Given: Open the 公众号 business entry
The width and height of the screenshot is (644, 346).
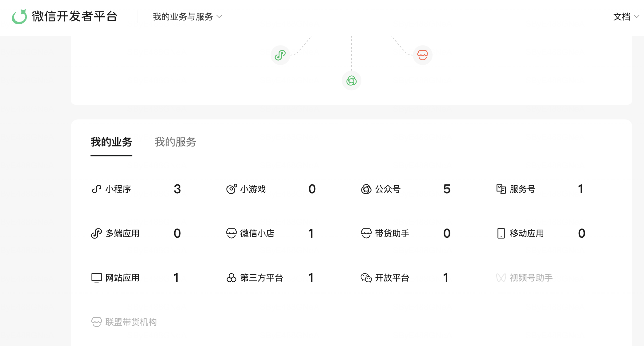Looking at the screenshot, I should pyautogui.click(x=388, y=189).
